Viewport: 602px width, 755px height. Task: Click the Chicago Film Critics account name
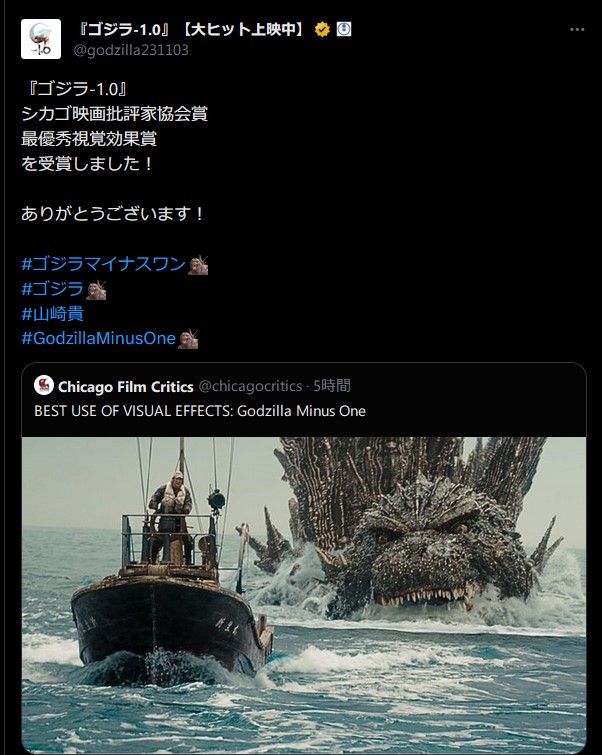pyautogui.click(x=126, y=387)
